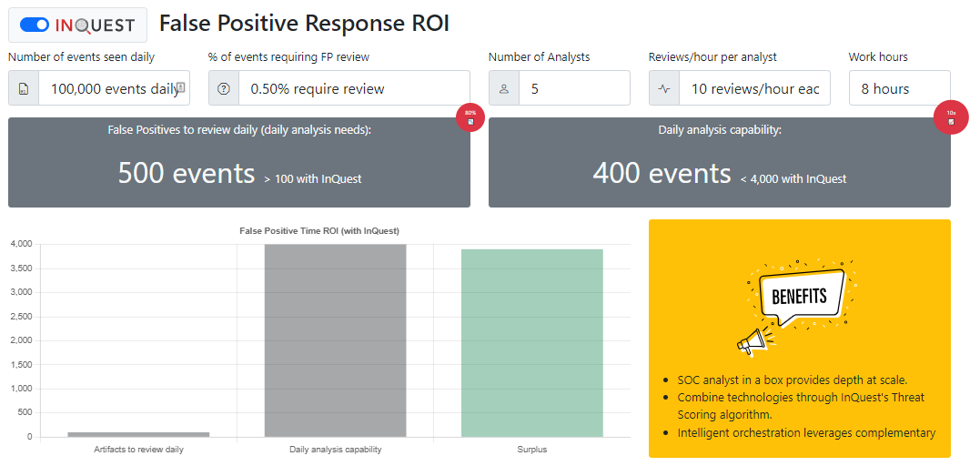
Task: Click the 2,000 y-axis label
Action: [21, 341]
